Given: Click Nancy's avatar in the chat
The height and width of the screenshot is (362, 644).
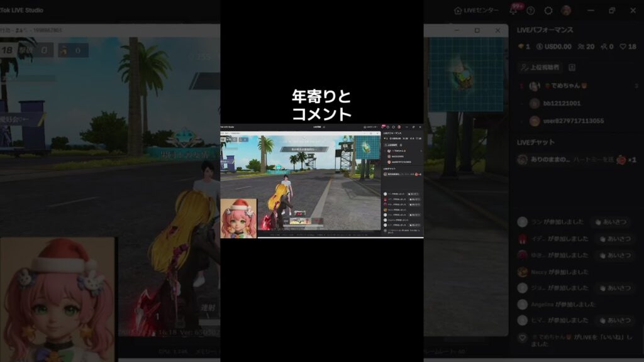Looking at the screenshot, I should click(522, 272).
